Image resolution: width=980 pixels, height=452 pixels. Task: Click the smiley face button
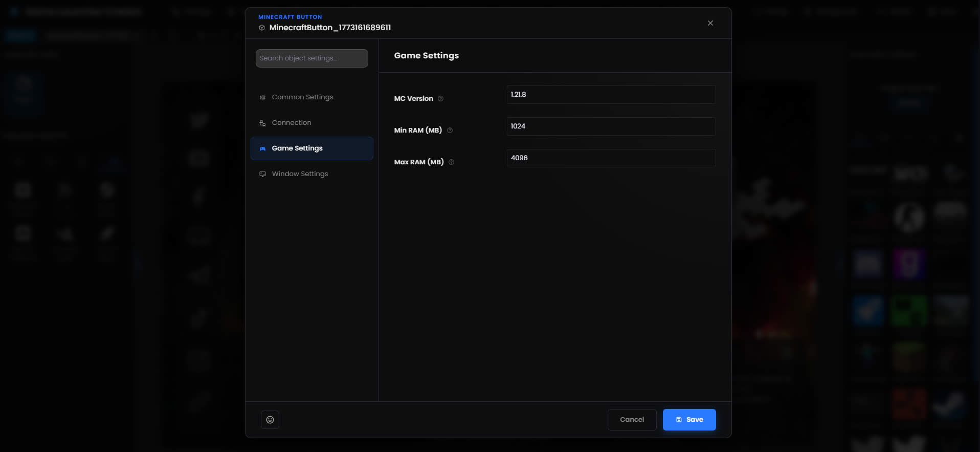point(270,420)
